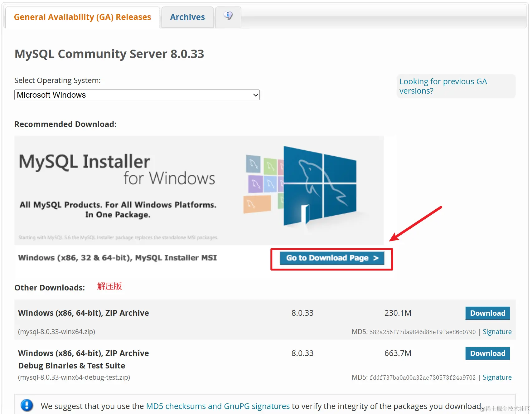Download the 230.1M ZIP Archive
The image size is (532, 414).
click(488, 313)
